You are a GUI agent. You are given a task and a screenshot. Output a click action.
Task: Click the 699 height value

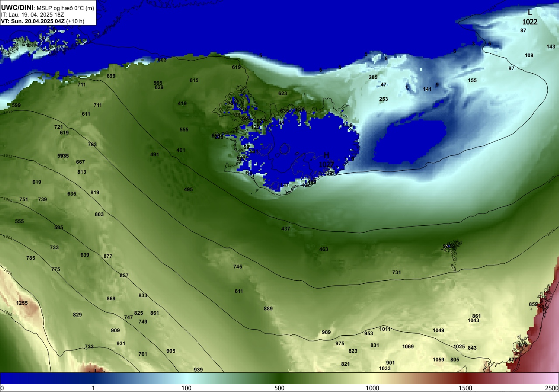point(111,76)
